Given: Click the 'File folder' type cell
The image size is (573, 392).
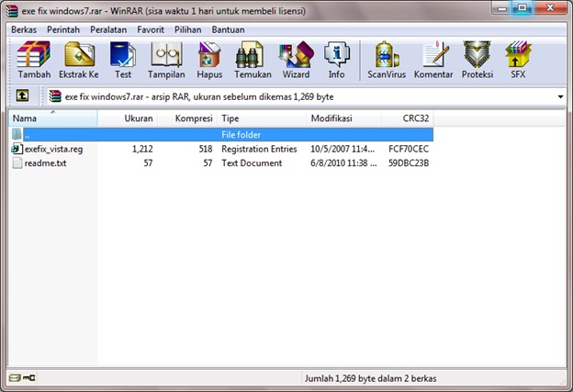Looking at the screenshot, I should [242, 135].
